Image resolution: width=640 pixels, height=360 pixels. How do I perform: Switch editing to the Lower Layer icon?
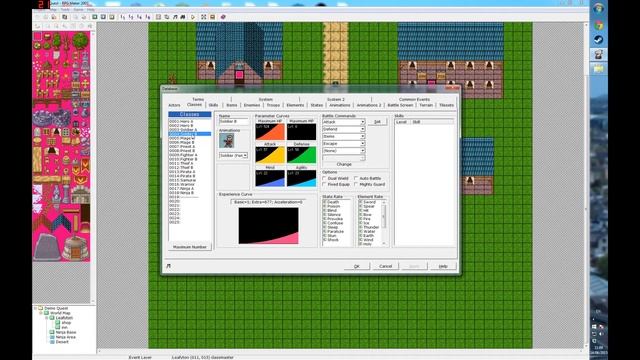(94, 17)
